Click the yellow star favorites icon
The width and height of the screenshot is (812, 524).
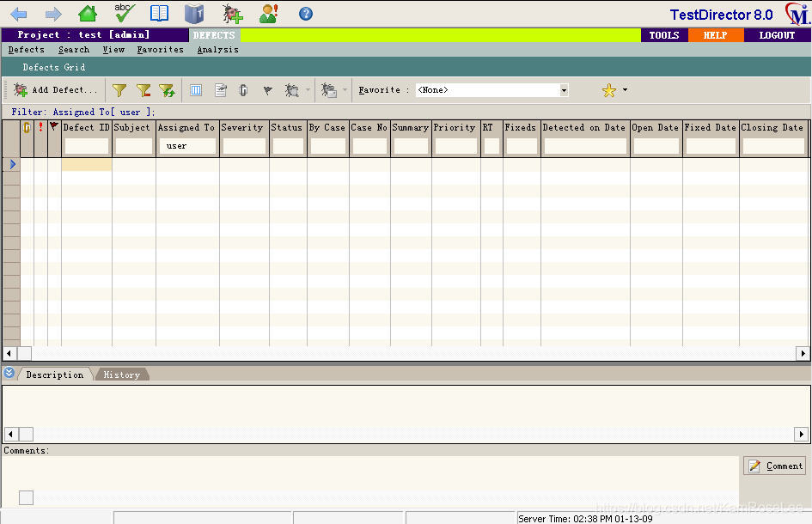(609, 90)
